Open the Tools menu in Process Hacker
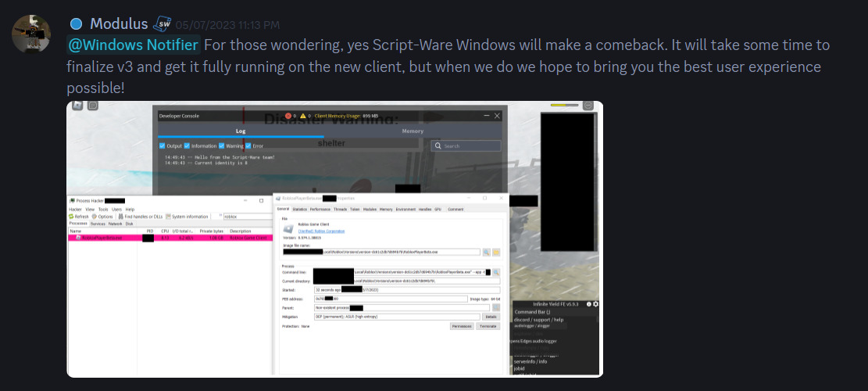Image resolution: width=868 pixels, height=391 pixels. click(103, 210)
